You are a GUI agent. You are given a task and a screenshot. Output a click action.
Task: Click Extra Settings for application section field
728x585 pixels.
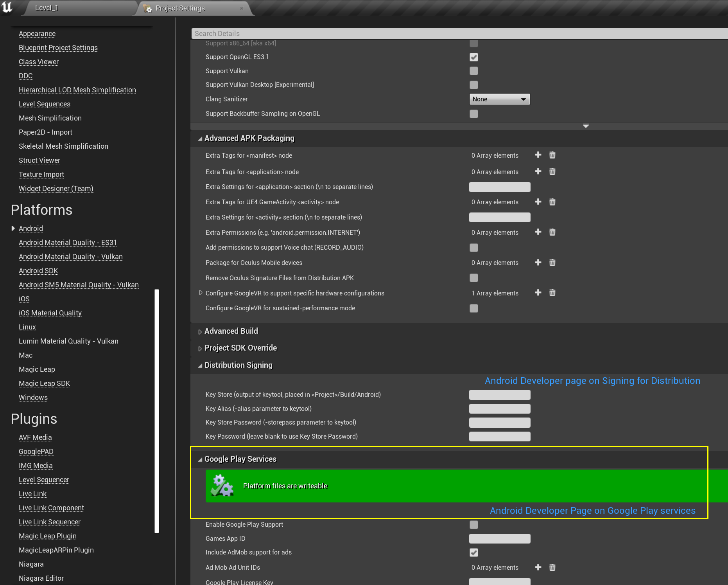coord(500,187)
